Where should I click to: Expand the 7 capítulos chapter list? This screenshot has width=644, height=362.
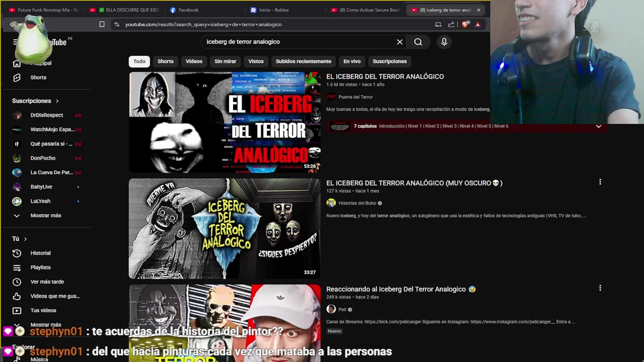point(599,126)
